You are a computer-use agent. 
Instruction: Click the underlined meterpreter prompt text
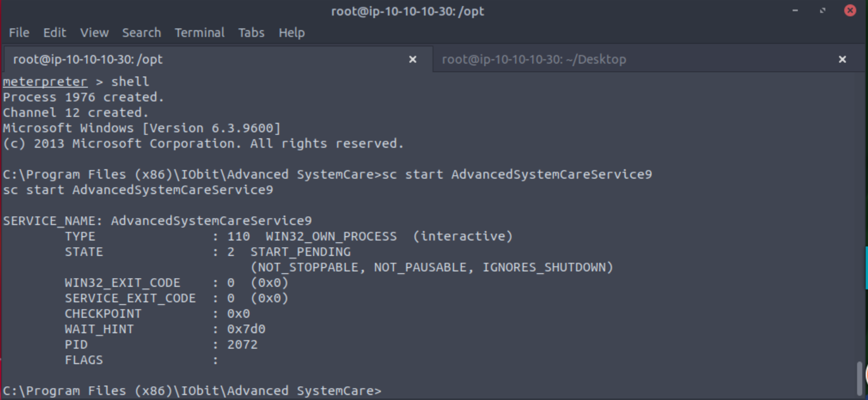tap(45, 82)
